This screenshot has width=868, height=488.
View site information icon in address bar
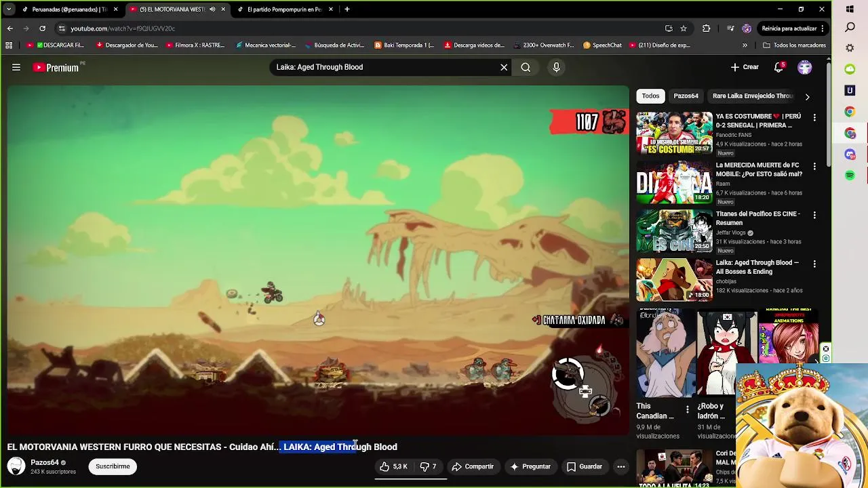click(62, 28)
